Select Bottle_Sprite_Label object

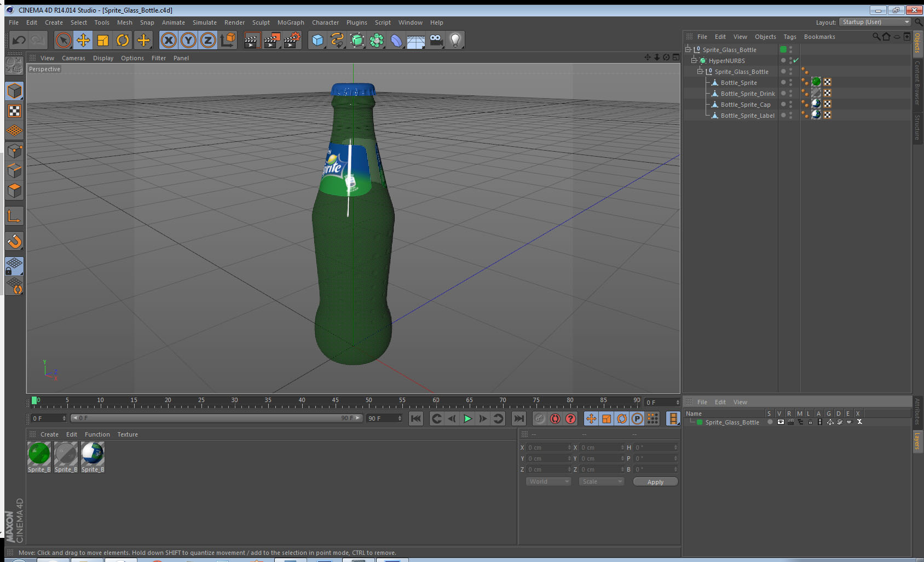click(x=747, y=116)
